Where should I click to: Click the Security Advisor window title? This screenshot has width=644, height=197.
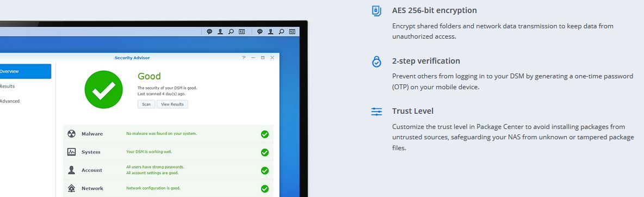point(132,58)
